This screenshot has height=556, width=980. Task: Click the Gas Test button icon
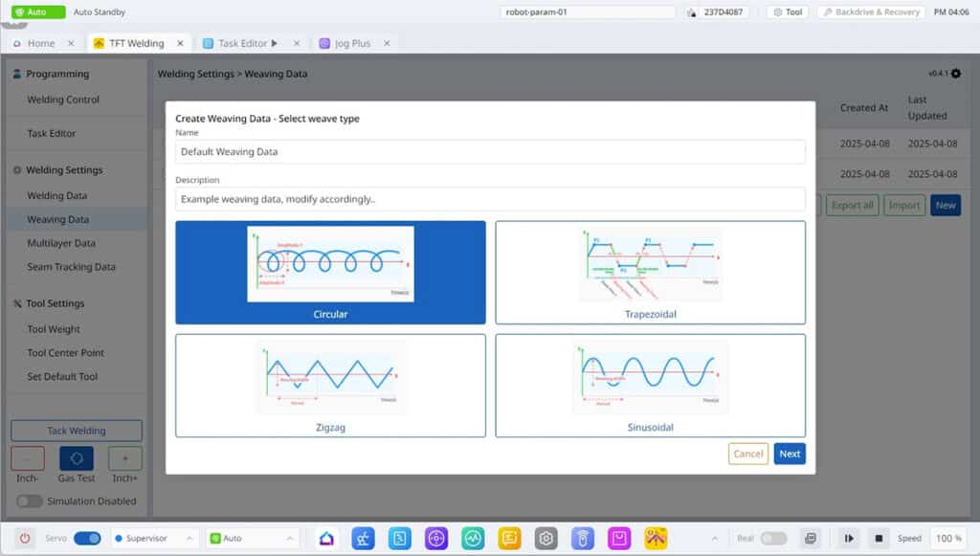click(77, 458)
